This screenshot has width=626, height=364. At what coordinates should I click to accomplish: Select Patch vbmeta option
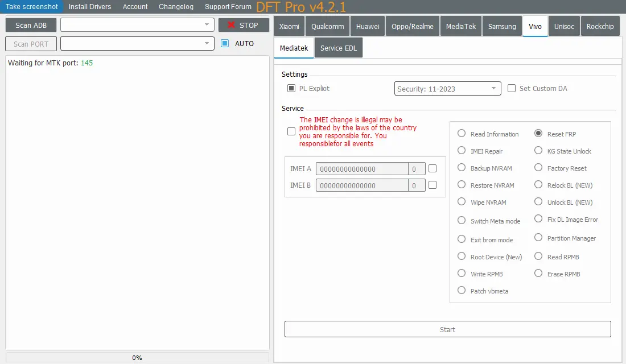click(462, 291)
